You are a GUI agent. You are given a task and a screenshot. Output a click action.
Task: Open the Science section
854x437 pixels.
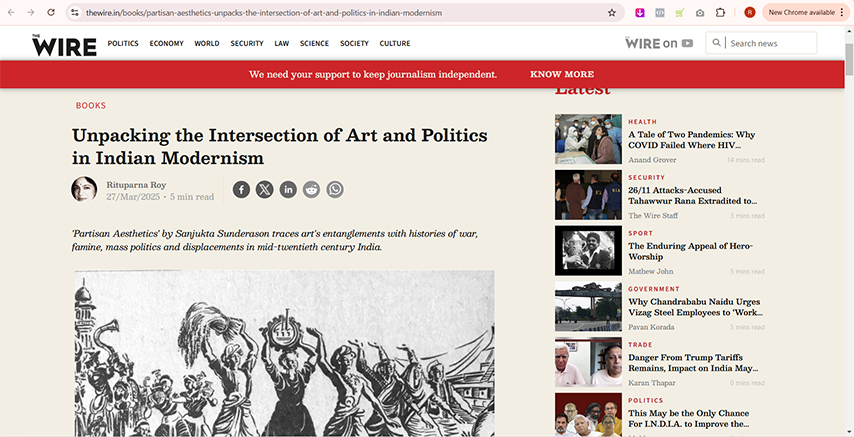tap(314, 43)
